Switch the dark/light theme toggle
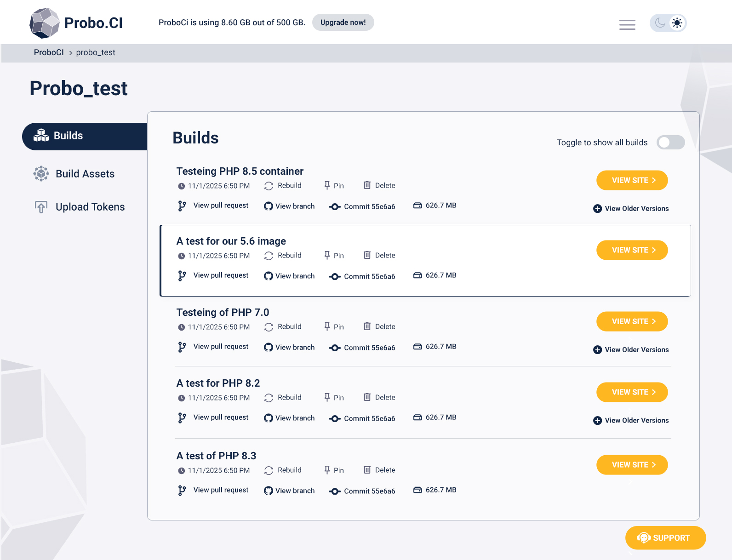Image resolution: width=732 pixels, height=560 pixels. (x=668, y=23)
